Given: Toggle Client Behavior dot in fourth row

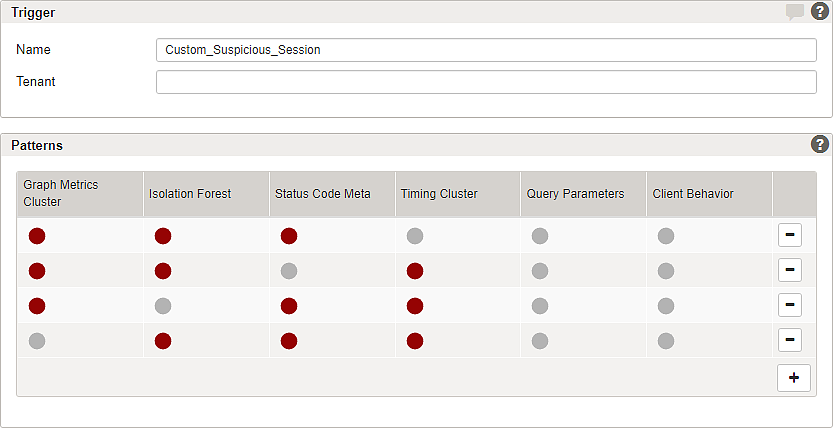Looking at the screenshot, I should click(666, 341).
